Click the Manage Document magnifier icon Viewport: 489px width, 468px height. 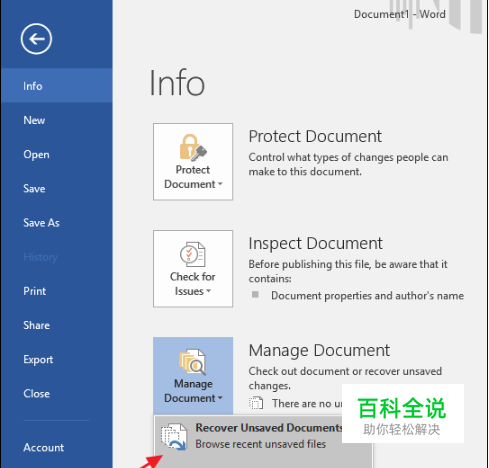pyautogui.click(x=192, y=362)
